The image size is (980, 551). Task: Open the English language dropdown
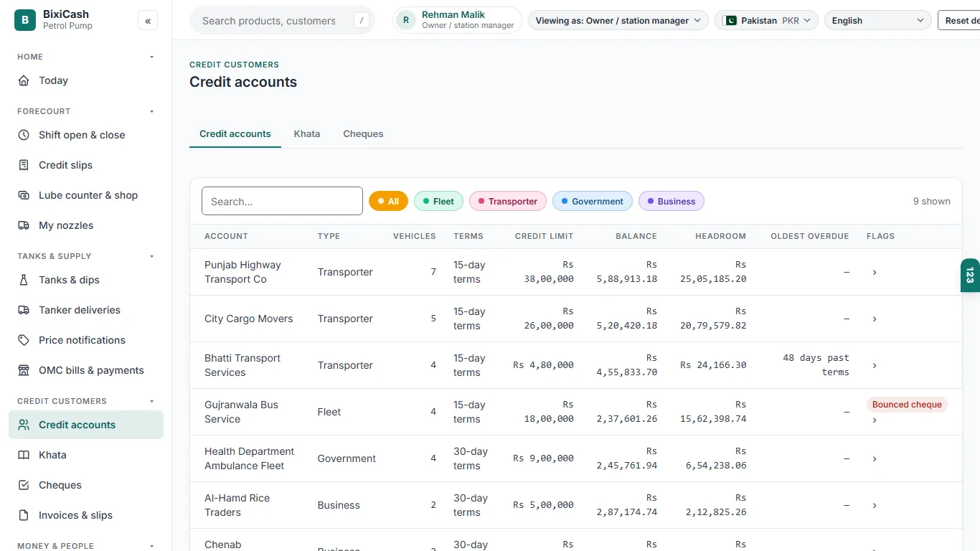878,21
